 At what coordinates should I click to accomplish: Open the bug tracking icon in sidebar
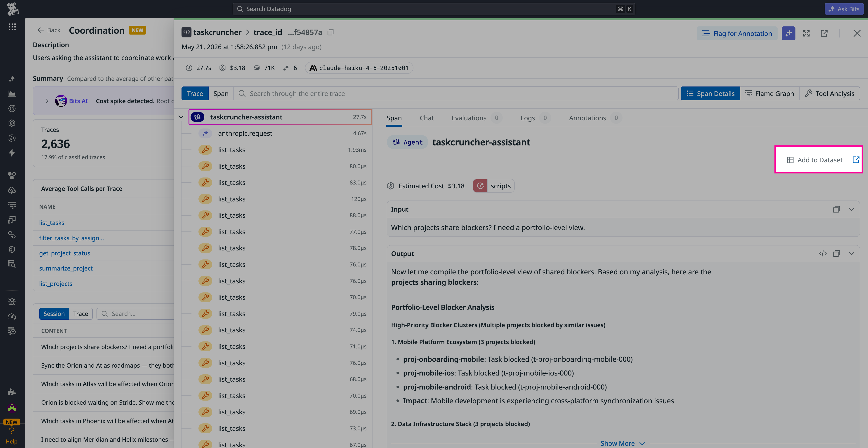12,302
